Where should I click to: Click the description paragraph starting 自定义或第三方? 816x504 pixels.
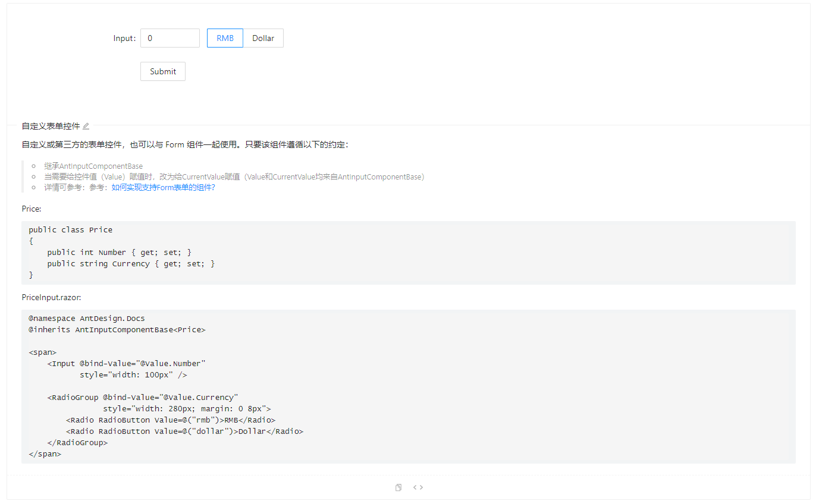click(186, 144)
